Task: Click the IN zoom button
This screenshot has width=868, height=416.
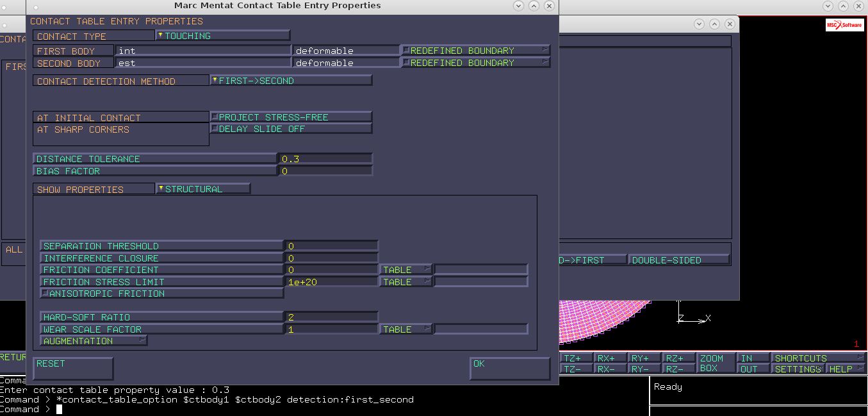Action: tap(753, 358)
